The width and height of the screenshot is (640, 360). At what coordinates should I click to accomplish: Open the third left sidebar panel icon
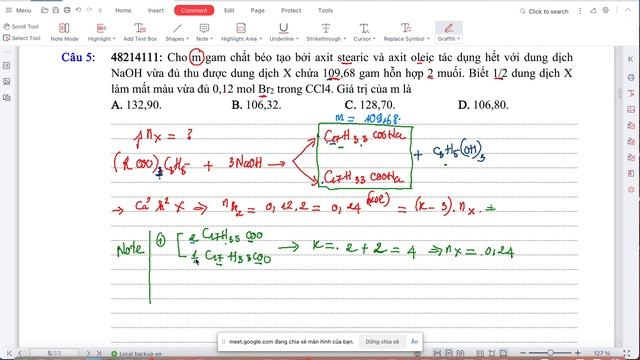tap(7, 98)
